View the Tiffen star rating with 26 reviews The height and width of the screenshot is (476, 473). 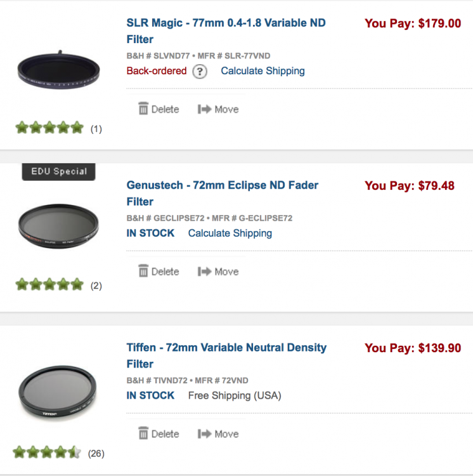pyautogui.click(x=47, y=453)
